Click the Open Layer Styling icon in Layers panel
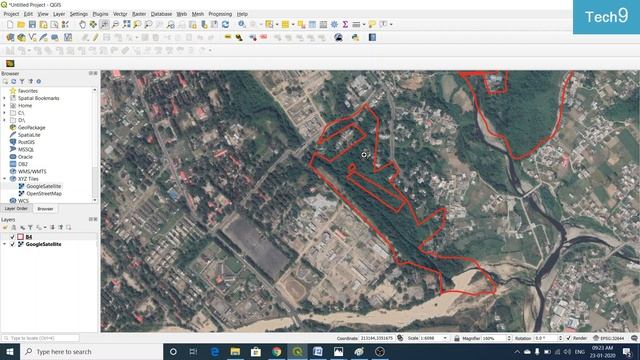 coord(5,227)
